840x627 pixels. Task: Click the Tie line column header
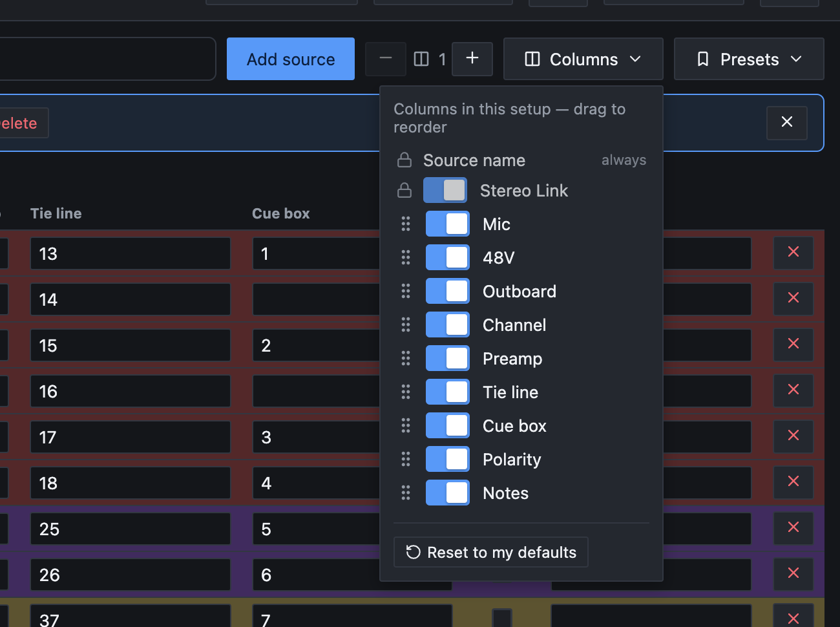(56, 213)
